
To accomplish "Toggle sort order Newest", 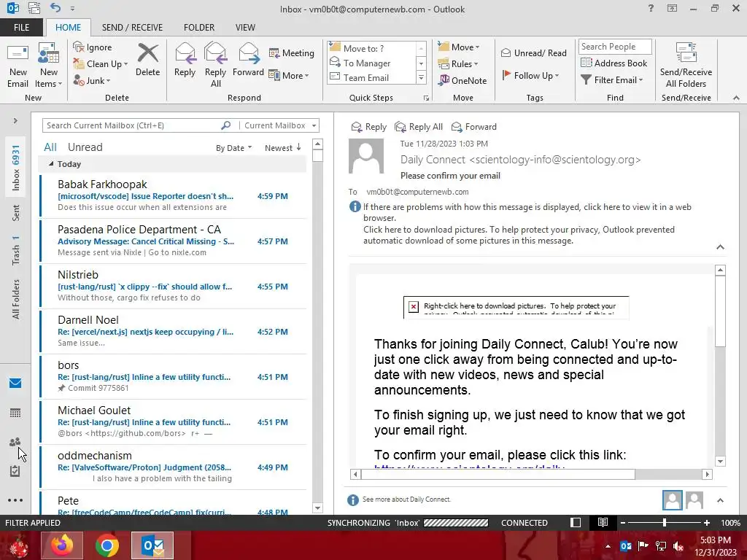I will tap(283, 147).
